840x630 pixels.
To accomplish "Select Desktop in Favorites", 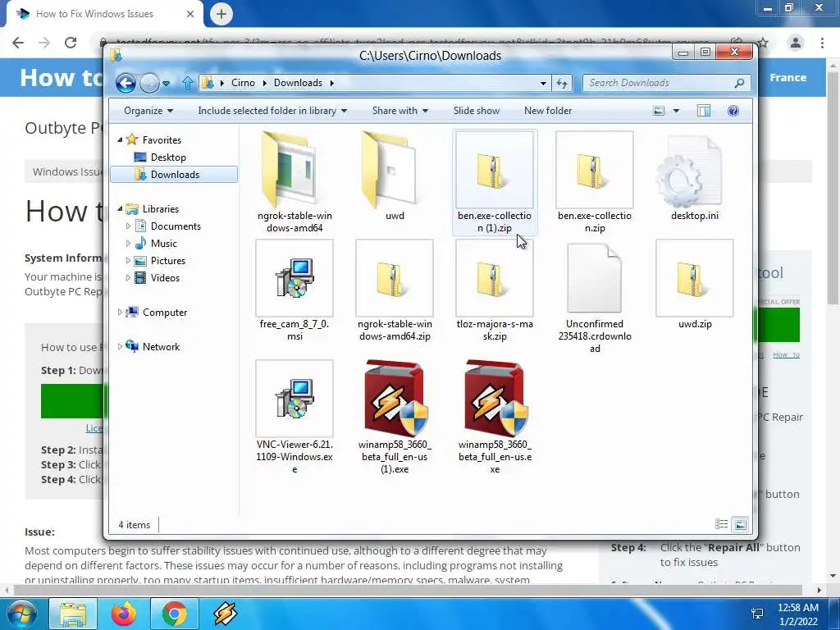I will tap(168, 157).
